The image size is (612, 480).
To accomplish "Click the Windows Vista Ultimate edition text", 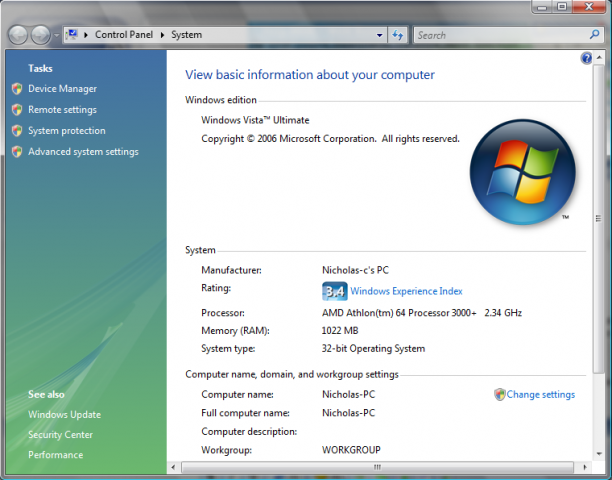I will (x=255, y=120).
